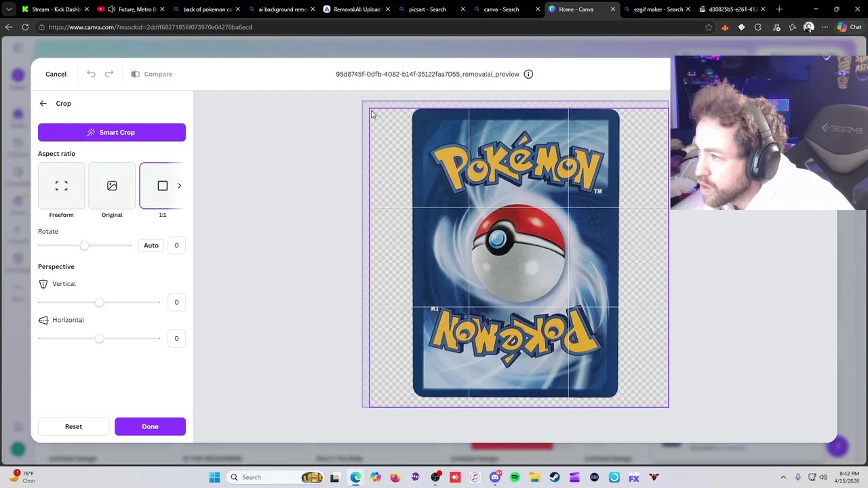Click the Undo arrow icon
The width and height of the screenshot is (868, 488).
pos(91,74)
